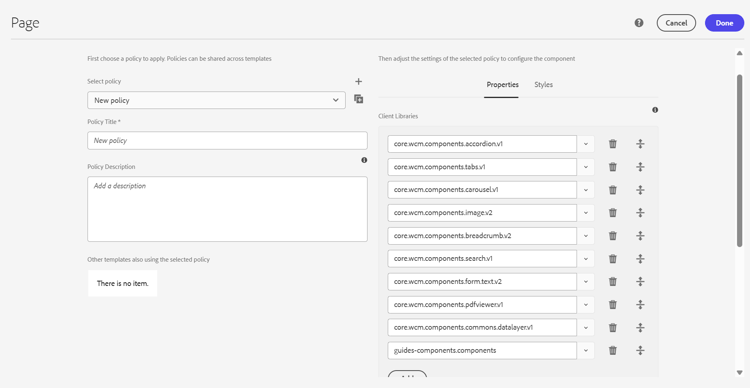The image size is (750, 388).
Task: Expand the dropdown arrow for breadcrumb.v2
Action: 585,235
